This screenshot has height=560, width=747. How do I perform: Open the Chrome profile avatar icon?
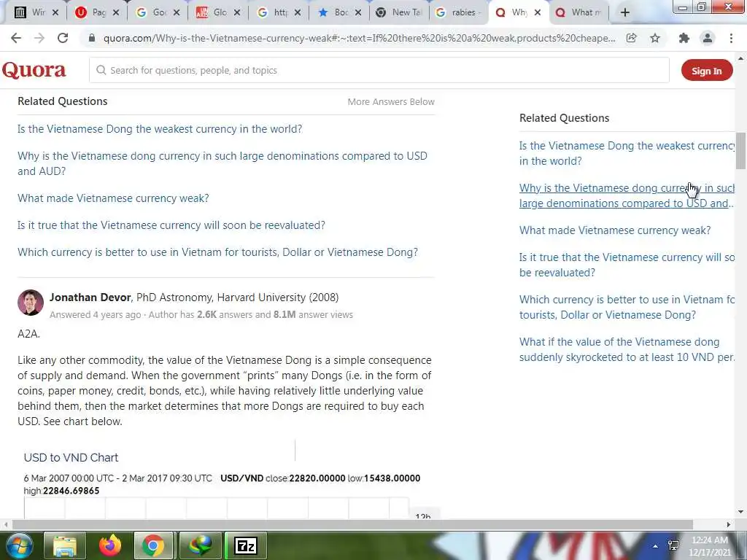(x=708, y=38)
